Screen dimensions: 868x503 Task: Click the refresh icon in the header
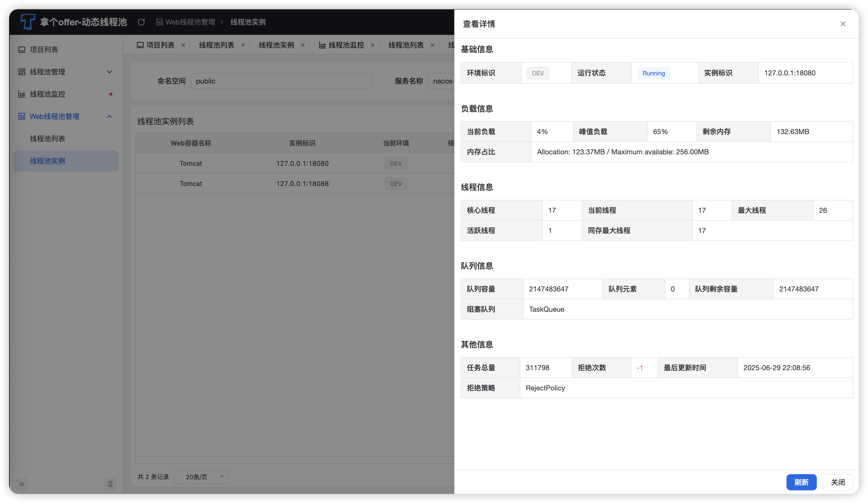[141, 22]
